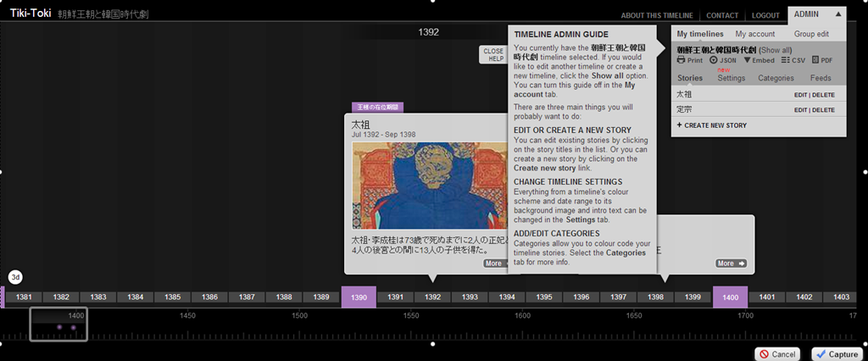This screenshot has height=361, width=868.
Task: Click the 3d view toggle button
Action: [15, 277]
